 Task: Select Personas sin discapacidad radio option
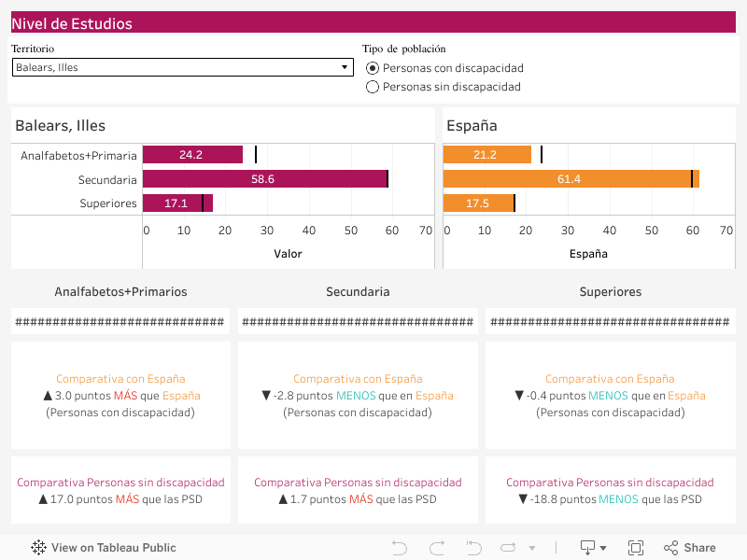[373, 87]
